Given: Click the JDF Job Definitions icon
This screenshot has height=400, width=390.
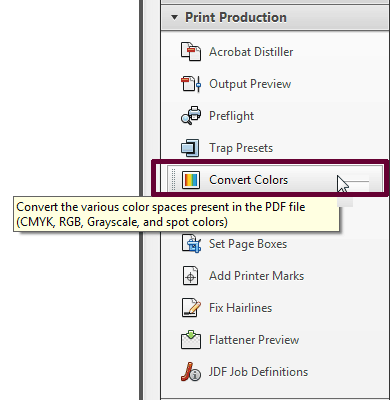Looking at the screenshot, I should [x=191, y=372].
